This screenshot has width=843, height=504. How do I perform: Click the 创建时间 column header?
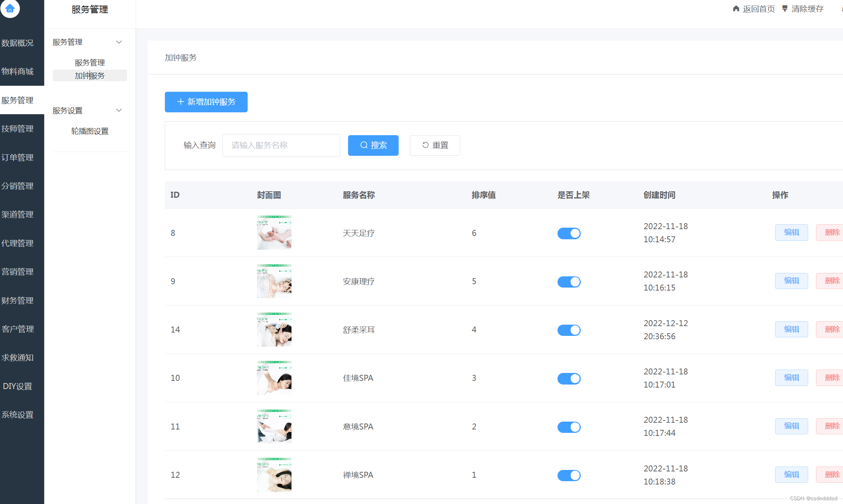659,195
